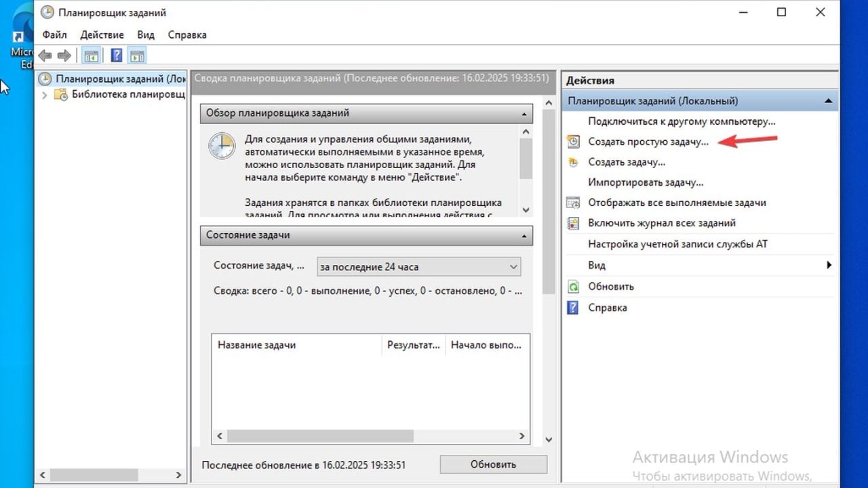Click the forward arrow navigation icon
The width and height of the screenshot is (868, 488).
[x=63, y=55]
